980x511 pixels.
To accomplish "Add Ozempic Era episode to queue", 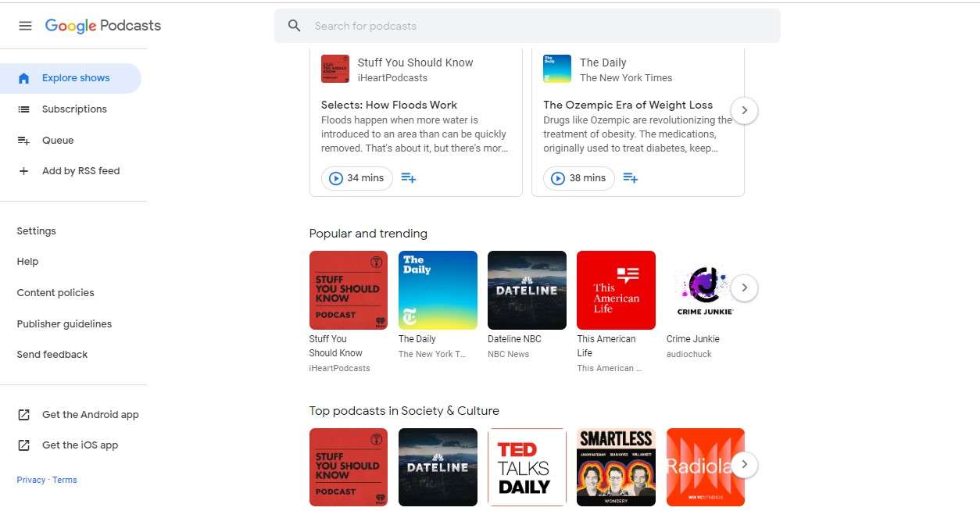I will coord(630,178).
